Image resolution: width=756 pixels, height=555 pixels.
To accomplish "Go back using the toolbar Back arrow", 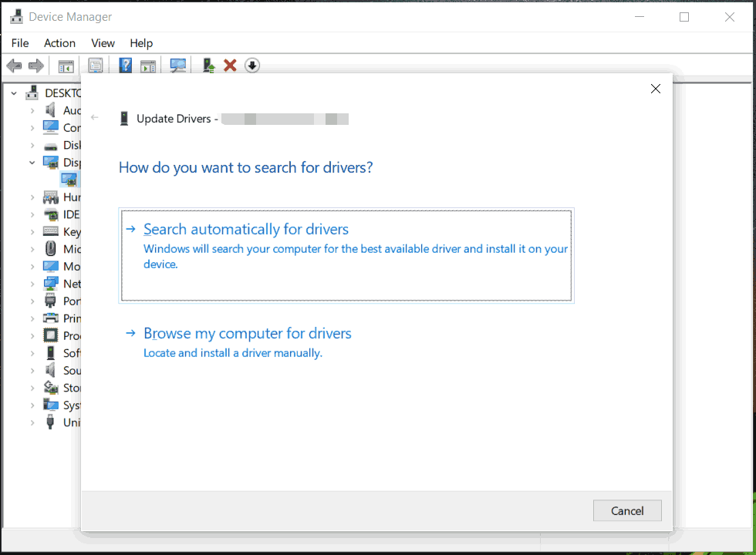I will [x=15, y=65].
